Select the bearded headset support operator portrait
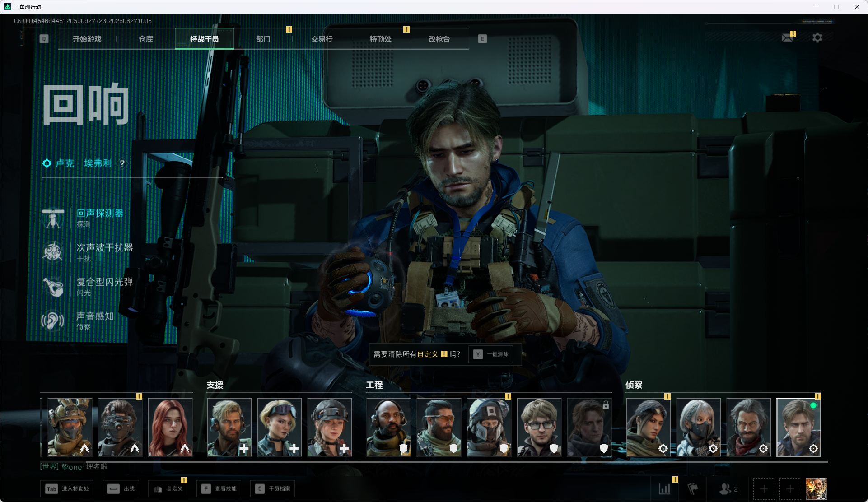Screen dimensions: 868x502 pos(229,427)
